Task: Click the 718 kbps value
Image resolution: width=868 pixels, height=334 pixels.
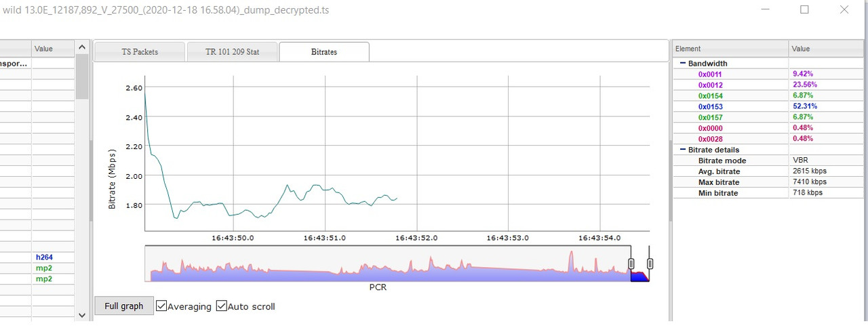Action: click(x=808, y=193)
